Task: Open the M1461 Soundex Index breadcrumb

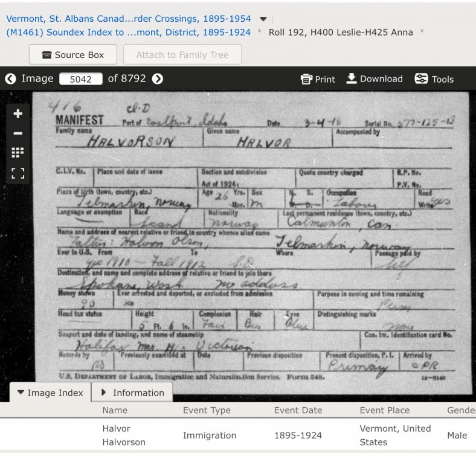Action: (128, 33)
